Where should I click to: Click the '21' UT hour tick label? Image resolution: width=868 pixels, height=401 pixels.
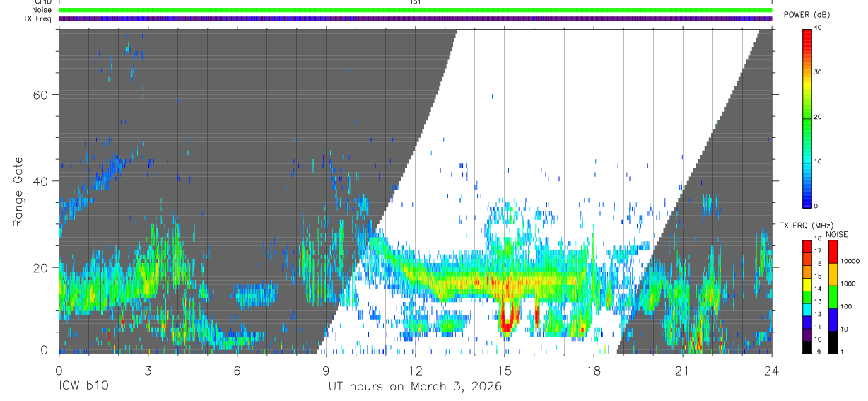(x=683, y=370)
